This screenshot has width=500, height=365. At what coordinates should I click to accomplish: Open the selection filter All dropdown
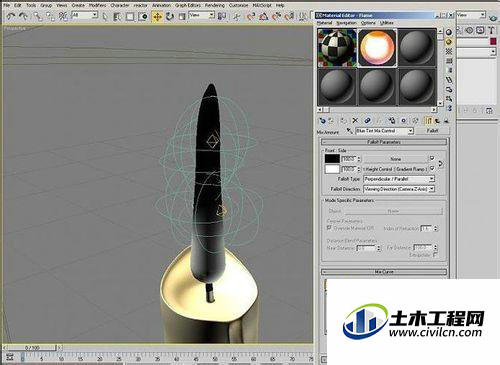coord(95,15)
